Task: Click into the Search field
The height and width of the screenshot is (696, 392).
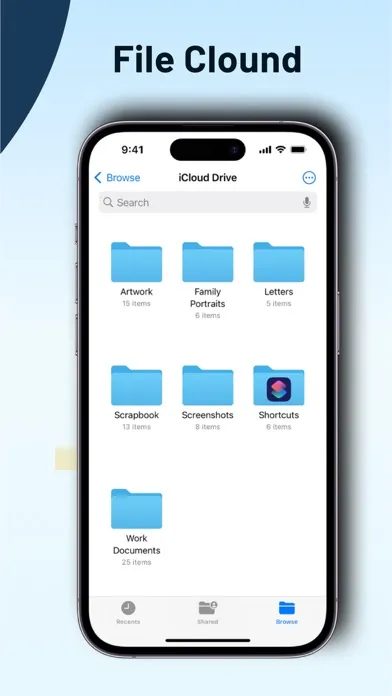Action: pos(208,203)
